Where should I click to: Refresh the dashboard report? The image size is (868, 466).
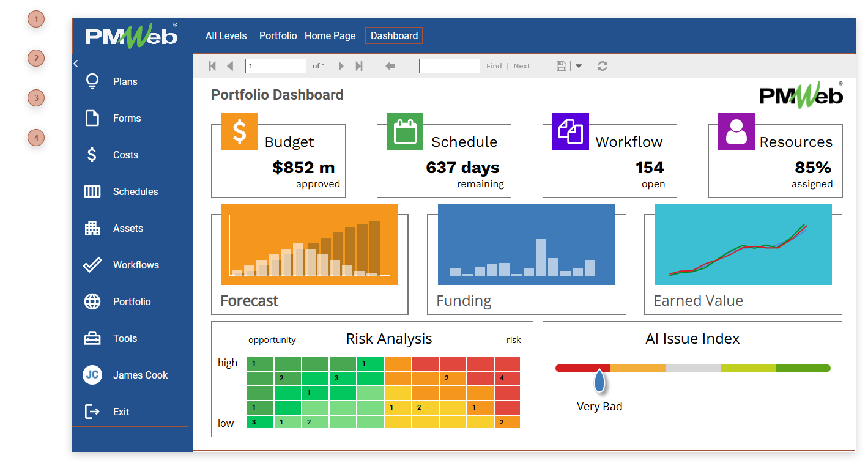point(602,65)
